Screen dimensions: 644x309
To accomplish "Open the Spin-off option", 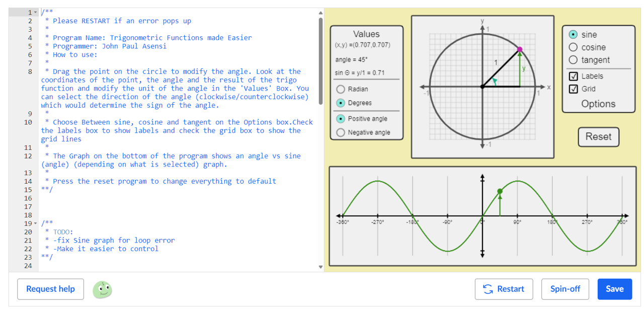I will pyautogui.click(x=565, y=289).
